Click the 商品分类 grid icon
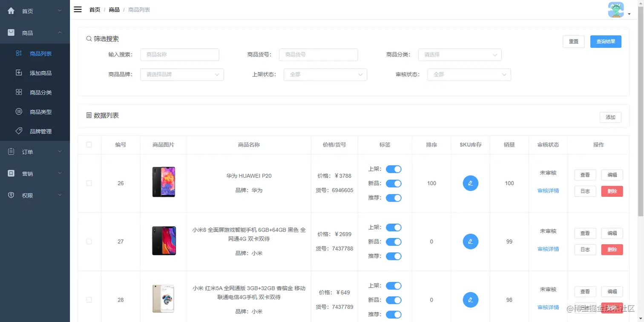 click(x=19, y=92)
